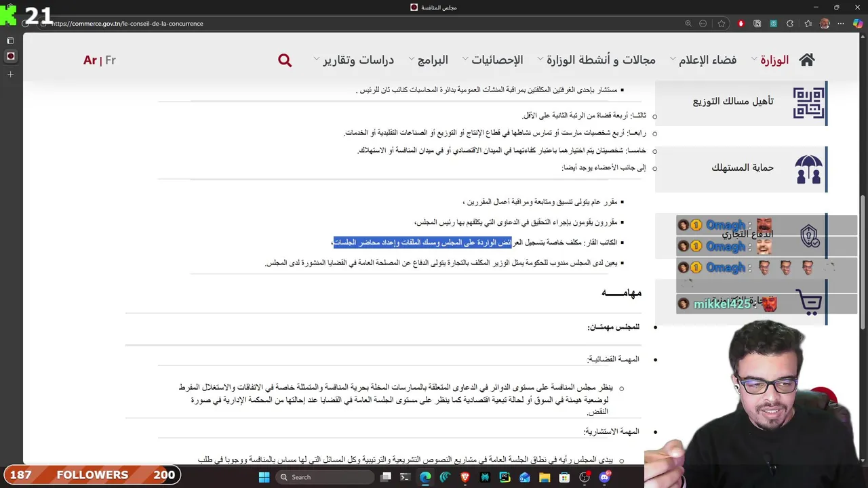Open the Windows Start menu

pyautogui.click(x=264, y=477)
